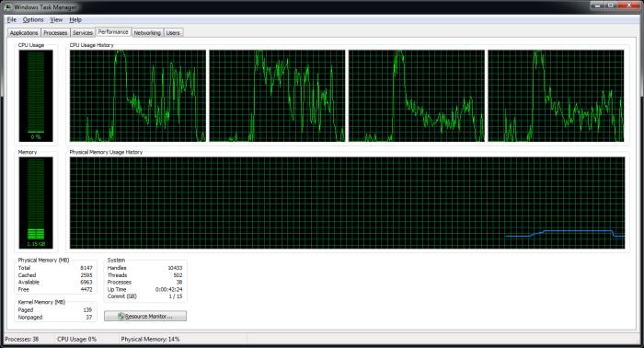The height and width of the screenshot is (348, 644).
Task: Open the Help menu
Action: point(75,19)
